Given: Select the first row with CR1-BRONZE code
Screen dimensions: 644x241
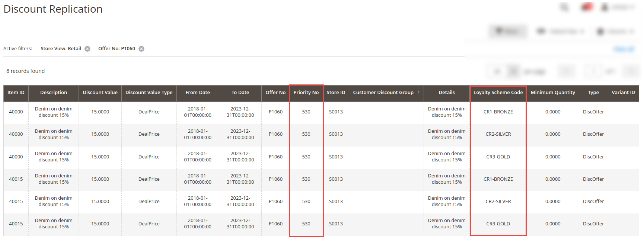Looking at the screenshot, I should [498, 112].
